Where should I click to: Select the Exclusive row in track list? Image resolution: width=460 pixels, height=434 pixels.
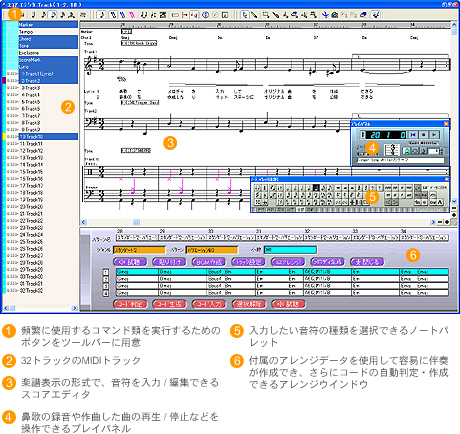tap(48, 53)
